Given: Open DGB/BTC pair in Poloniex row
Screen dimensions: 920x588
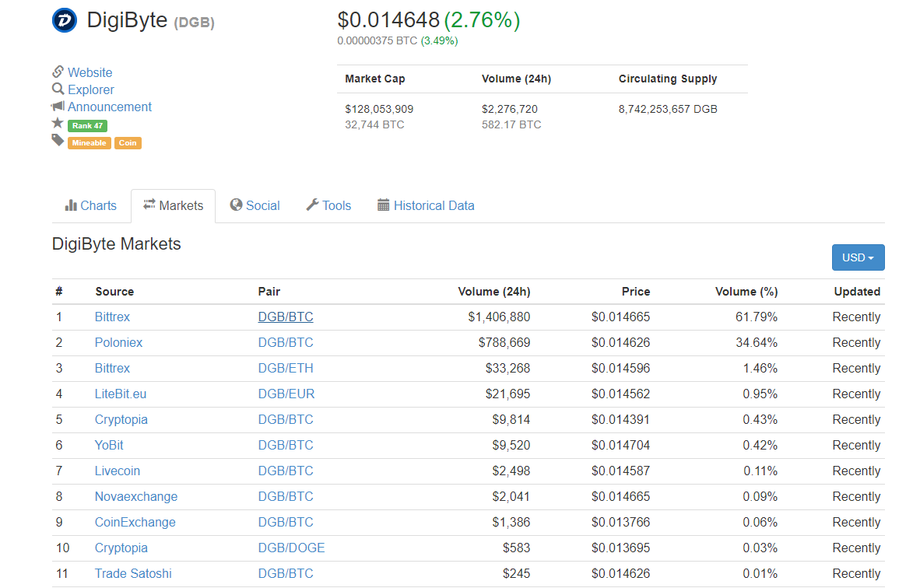Looking at the screenshot, I should 286,343.
